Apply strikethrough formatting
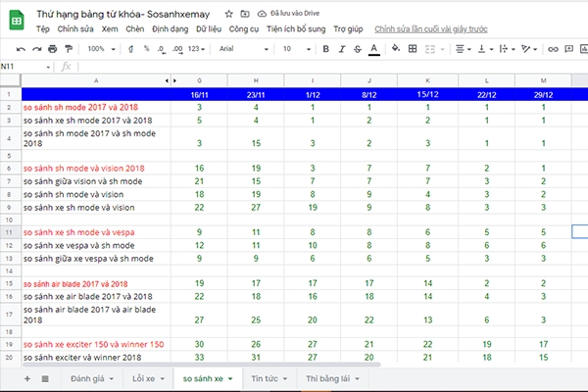This screenshot has width=588, height=392. point(358,49)
